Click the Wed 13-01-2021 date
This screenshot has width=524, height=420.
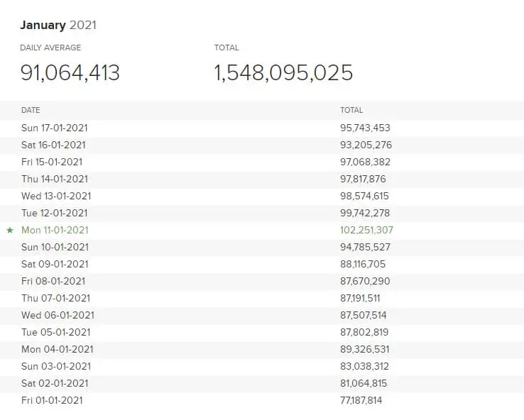(x=56, y=196)
